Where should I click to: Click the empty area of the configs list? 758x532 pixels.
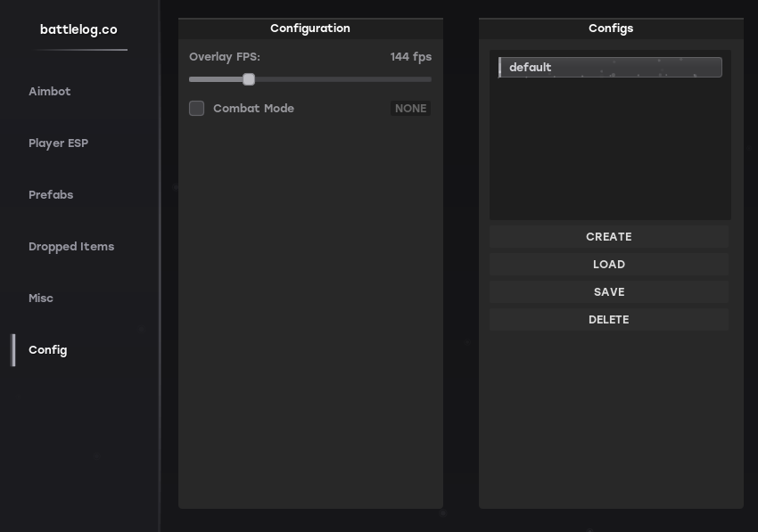point(610,151)
